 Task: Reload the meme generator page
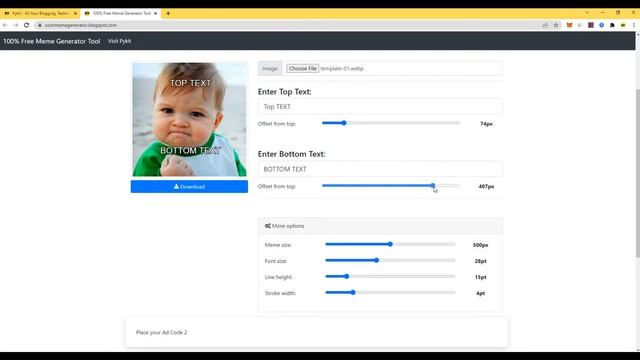click(x=27, y=25)
